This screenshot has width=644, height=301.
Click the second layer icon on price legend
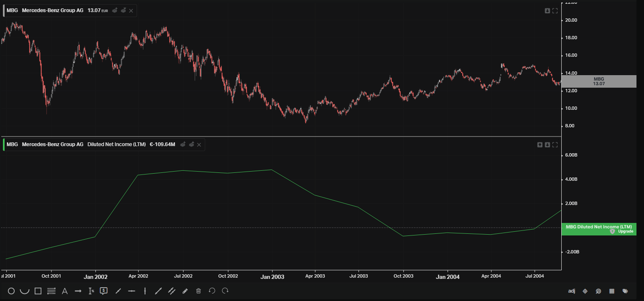[123, 10]
